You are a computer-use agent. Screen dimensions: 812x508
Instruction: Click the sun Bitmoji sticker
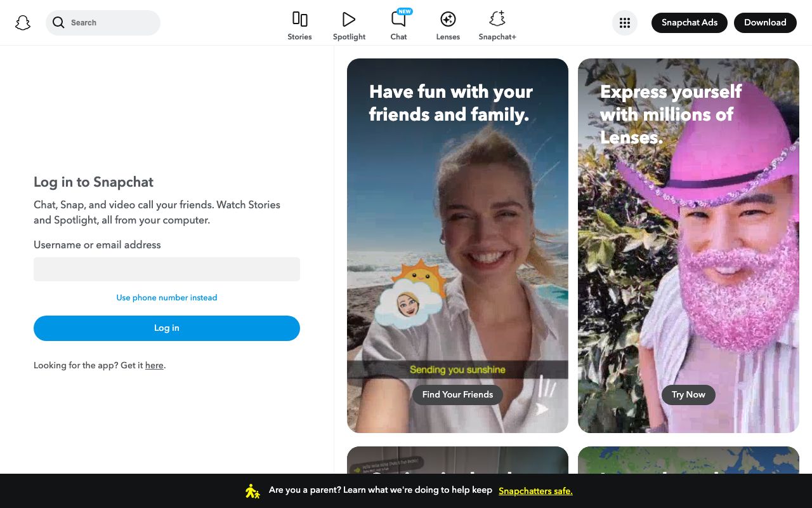pyautogui.click(x=411, y=295)
